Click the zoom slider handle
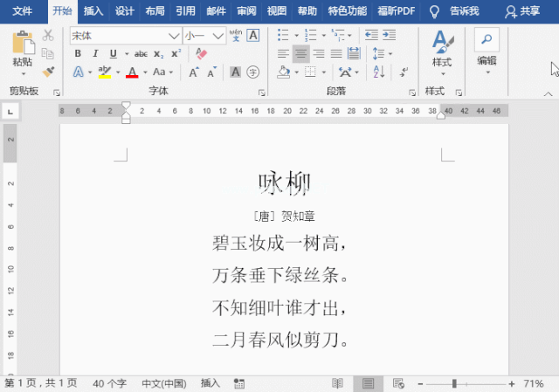This screenshot has width=559, height=392. point(454,383)
